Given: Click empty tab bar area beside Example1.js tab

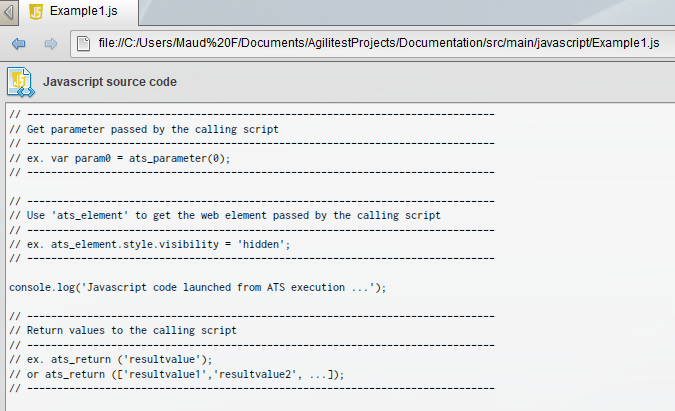Looking at the screenshot, I should coord(407,12).
